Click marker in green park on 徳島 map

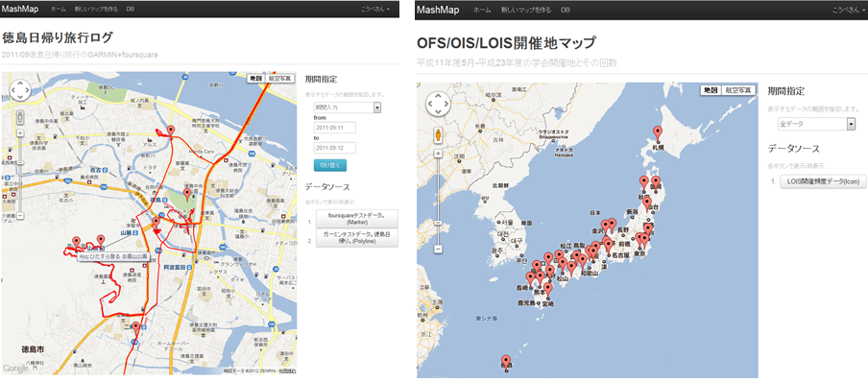pos(187,194)
